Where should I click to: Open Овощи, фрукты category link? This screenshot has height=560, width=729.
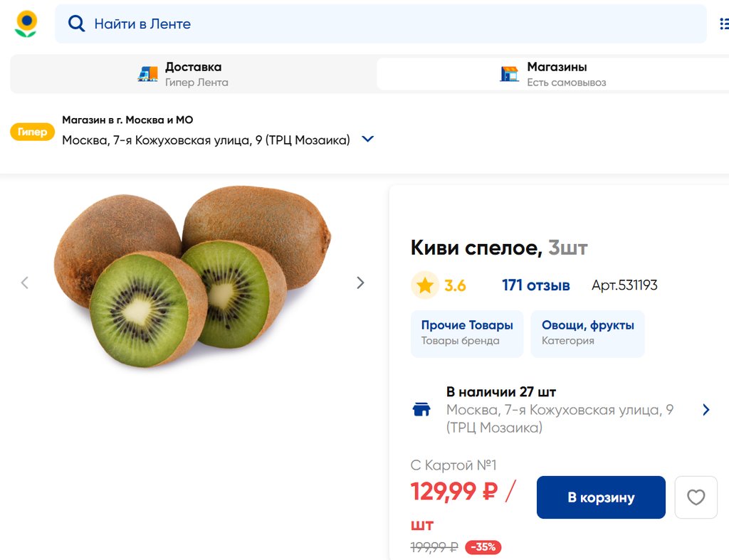(x=587, y=332)
